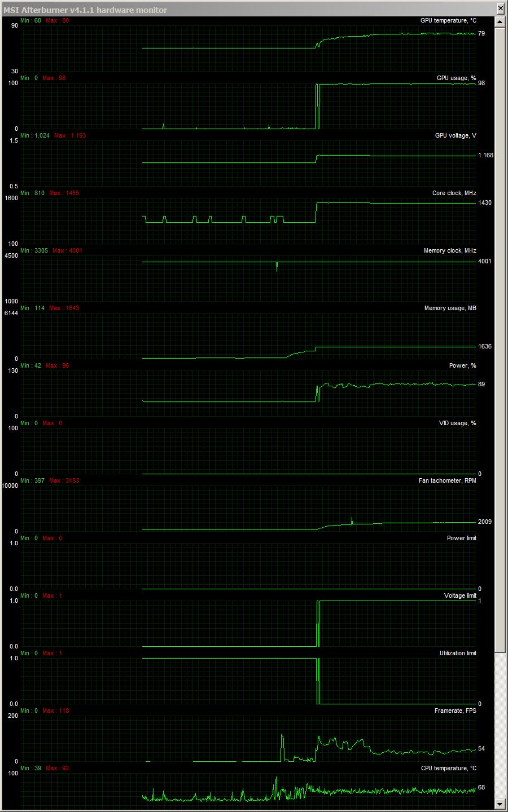Click the Max : 1455 core clock reading
508x812 pixels.
(x=64, y=193)
